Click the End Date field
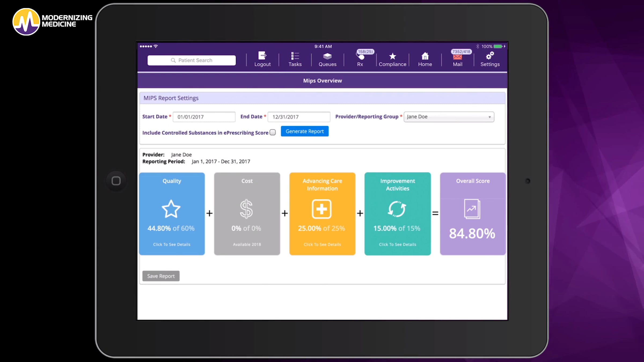644x362 pixels. pyautogui.click(x=299, y=117)
